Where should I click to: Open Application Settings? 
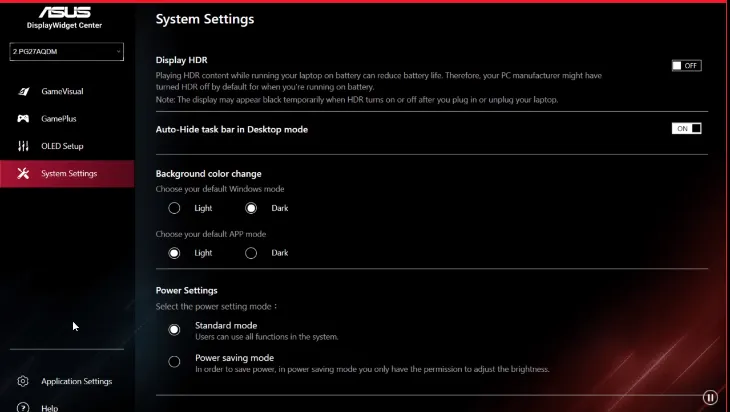coord(67,381)
